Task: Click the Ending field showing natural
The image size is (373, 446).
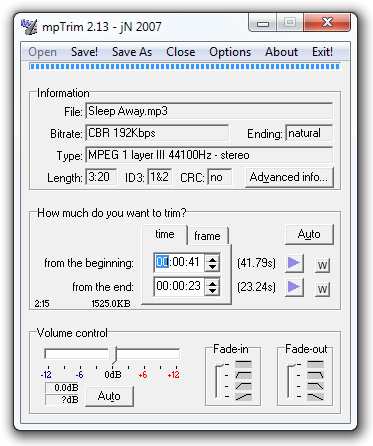Action: pyautogui.click(x=309, y=133)
